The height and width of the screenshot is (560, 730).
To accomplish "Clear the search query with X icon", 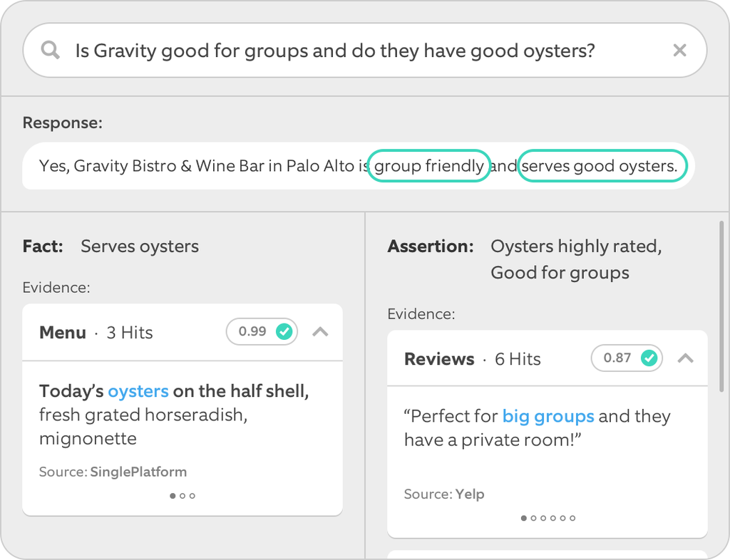I will click(x=679, y=51).
